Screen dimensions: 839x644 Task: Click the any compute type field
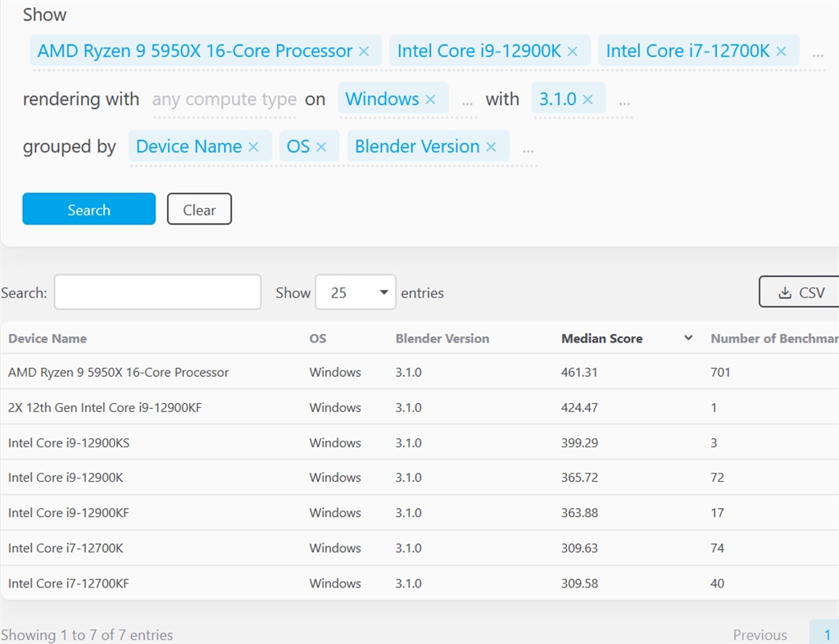(224, 100)
